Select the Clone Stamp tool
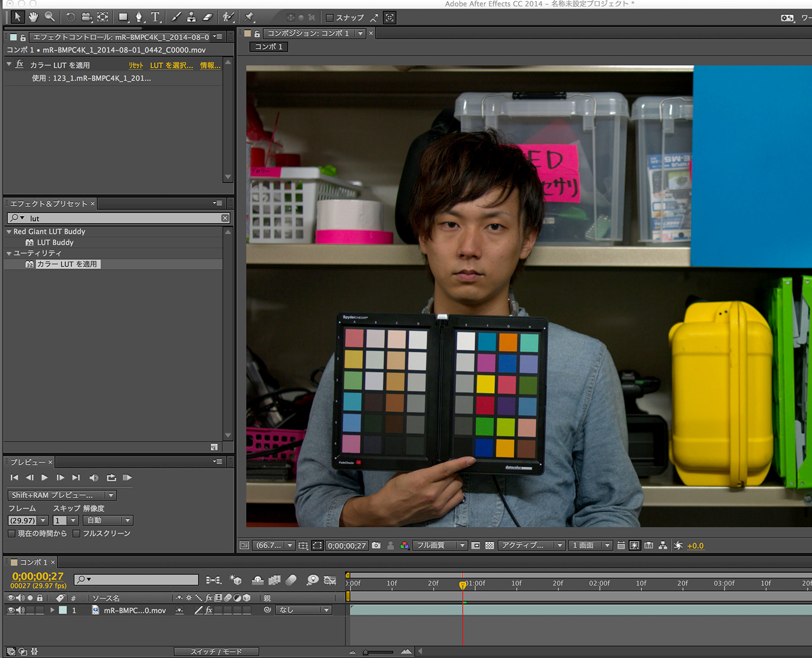 [192, 17]
